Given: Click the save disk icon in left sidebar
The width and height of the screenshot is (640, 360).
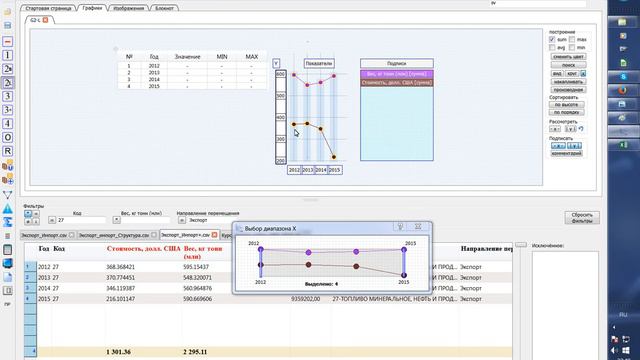Looking at the screenshot, I should [x=7, y=25].
